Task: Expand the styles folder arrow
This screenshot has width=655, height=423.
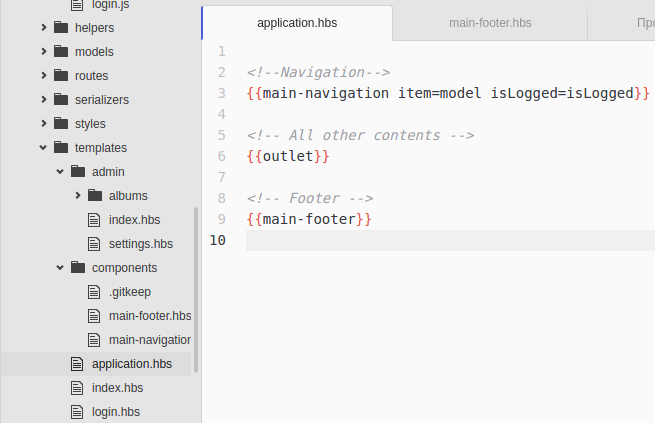Action: pyautogui.click(x=44, y=124)
